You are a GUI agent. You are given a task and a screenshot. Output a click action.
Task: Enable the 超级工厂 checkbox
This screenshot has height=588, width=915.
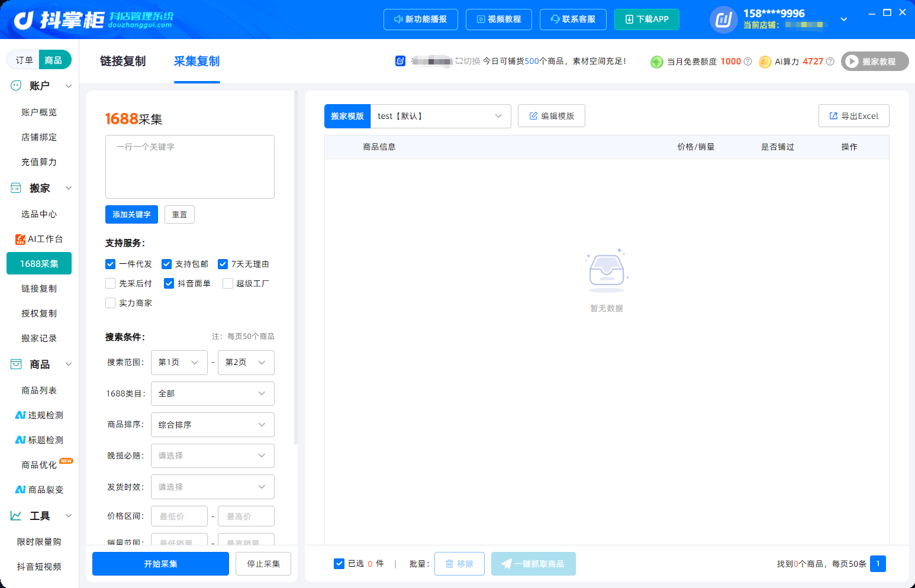(228, 283)
